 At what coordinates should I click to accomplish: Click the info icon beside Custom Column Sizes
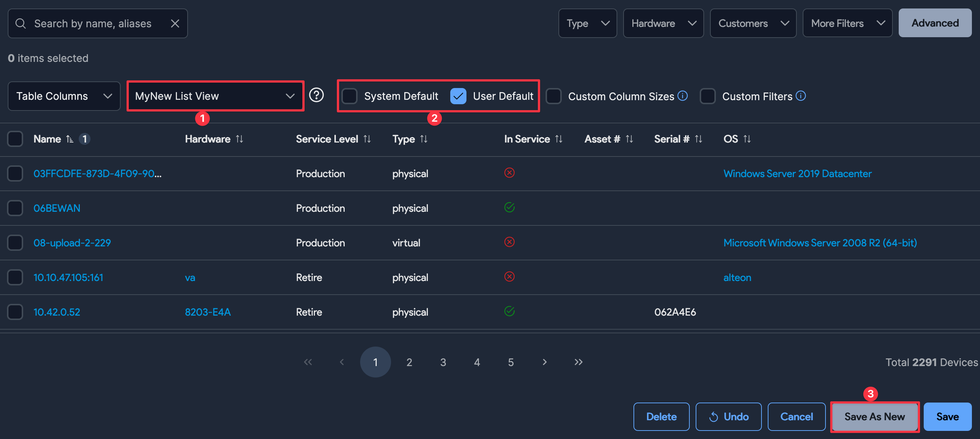[682, 96]
